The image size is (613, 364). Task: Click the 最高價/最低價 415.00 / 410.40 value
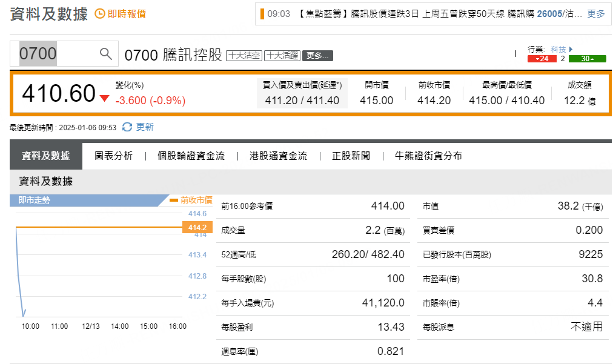point(506,101)
